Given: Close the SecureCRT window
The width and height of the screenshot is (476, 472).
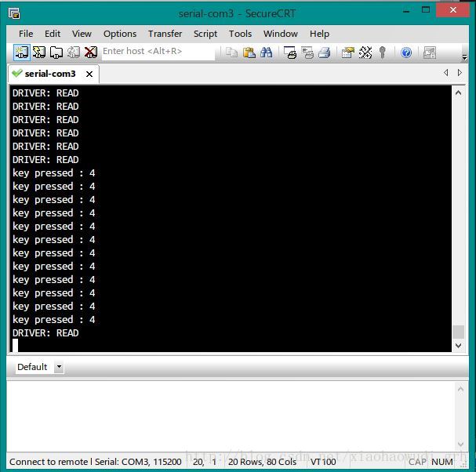Looking at the screenshot, I should click(453, 9).
